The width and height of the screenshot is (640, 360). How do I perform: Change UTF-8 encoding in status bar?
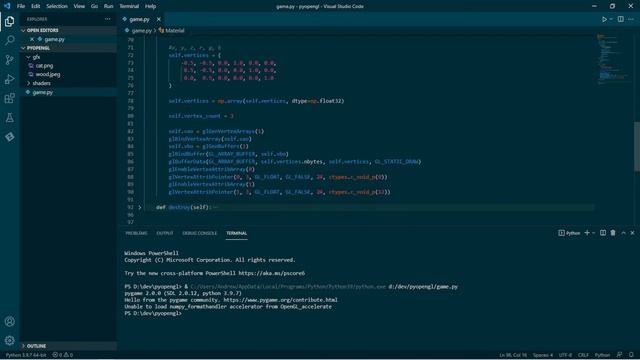pyautogui.click(x=565, y=355)
